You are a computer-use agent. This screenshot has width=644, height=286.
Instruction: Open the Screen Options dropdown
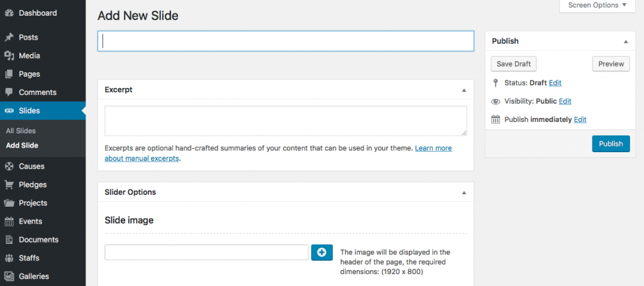click(597, 6)
